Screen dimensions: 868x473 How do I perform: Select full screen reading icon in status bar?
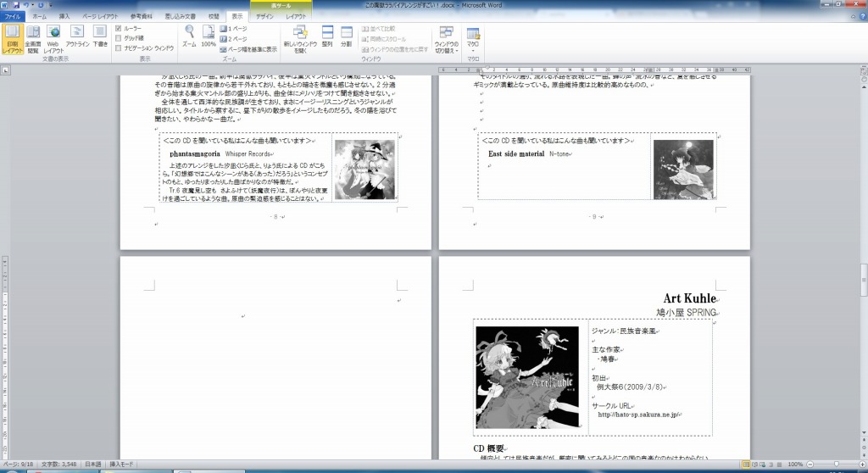point(754,465)
